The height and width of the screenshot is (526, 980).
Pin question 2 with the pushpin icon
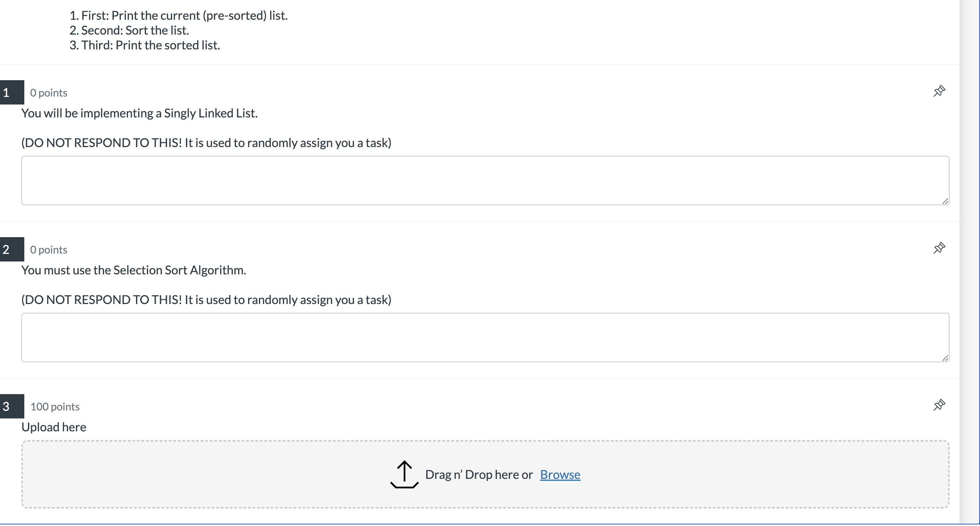939,248
